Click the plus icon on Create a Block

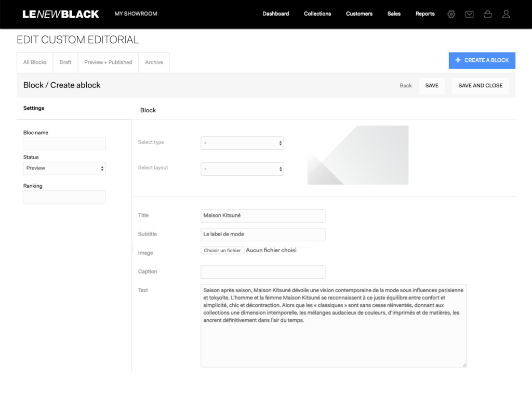458,60
